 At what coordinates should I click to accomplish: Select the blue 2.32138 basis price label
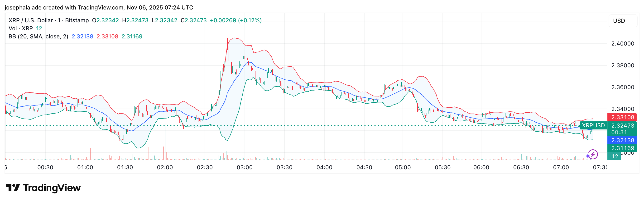tap(622, 140)
